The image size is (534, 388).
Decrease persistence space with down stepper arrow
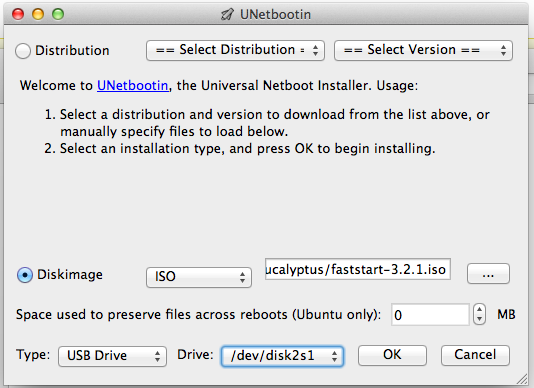[x=480, y=320]
